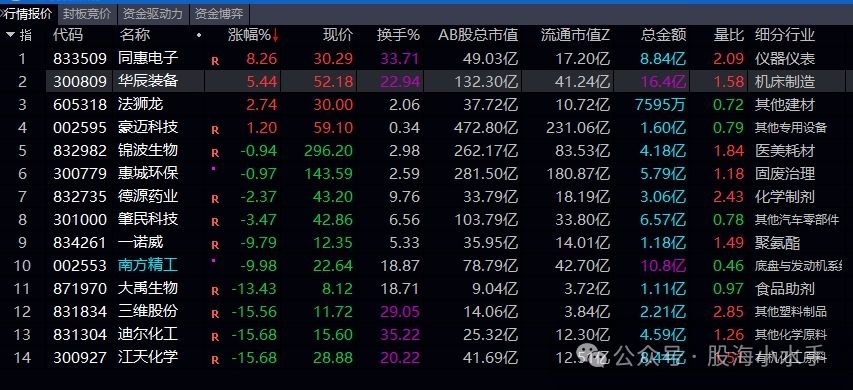Click the purple marker beside 南方精工
853x390 pixels.
(213, 261)
